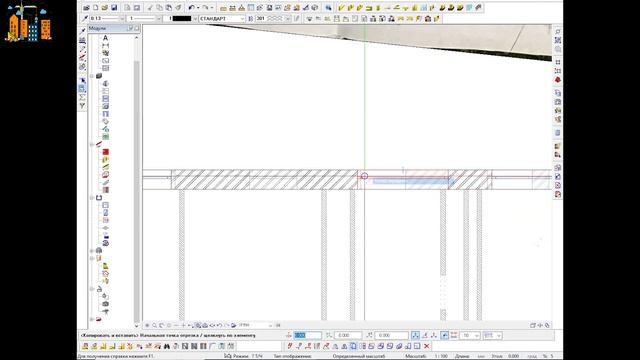Click the red icon in right vertical toolbar
640x360 pixels.
coord(558,80)
